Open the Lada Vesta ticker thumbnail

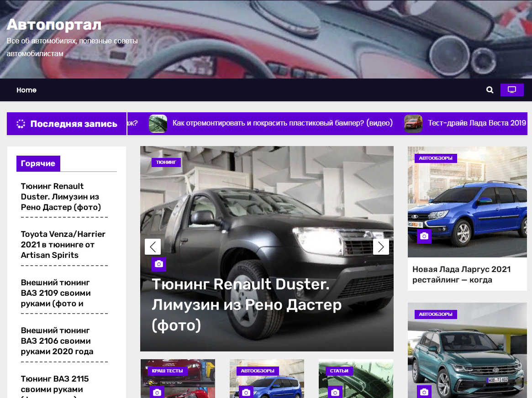413,123
